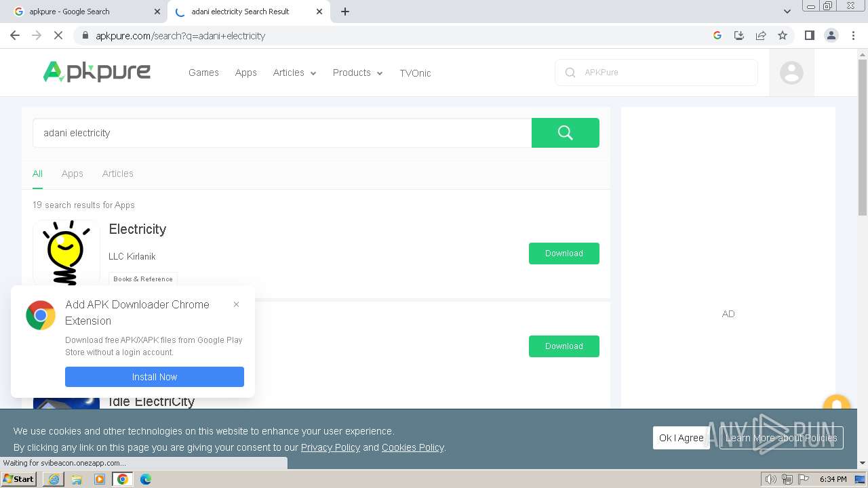Click Learn More about Policies
Screen dimensions: 868x488
click(x=781, y=438)
